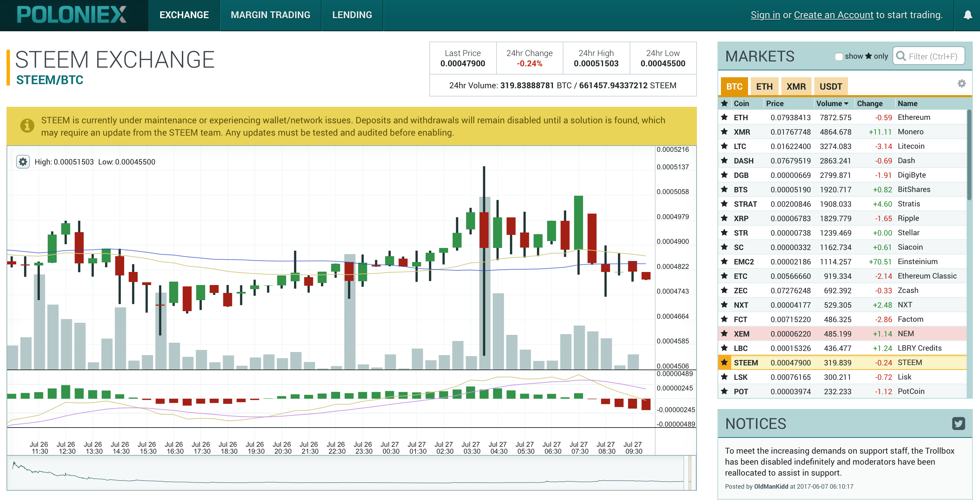Toggle favorite star for LTC
Screen dimensions: 980x500
pos(724,146)
